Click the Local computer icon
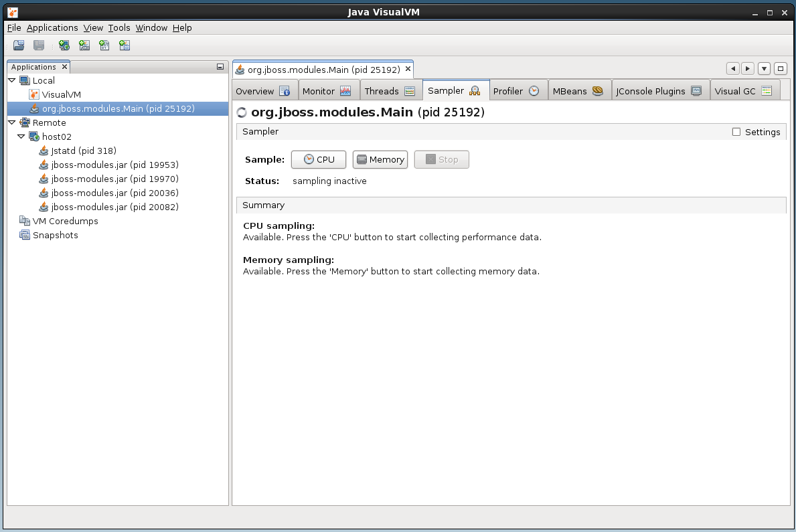The image size is (796, 532). point(24,80)
